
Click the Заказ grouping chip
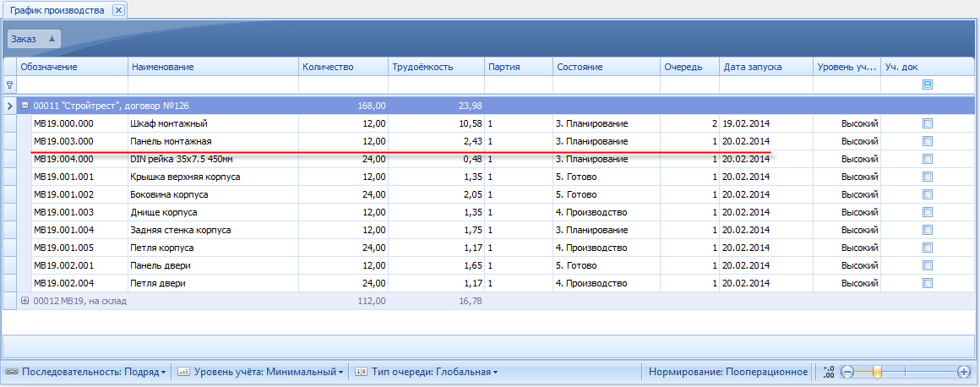click(34, 39)
